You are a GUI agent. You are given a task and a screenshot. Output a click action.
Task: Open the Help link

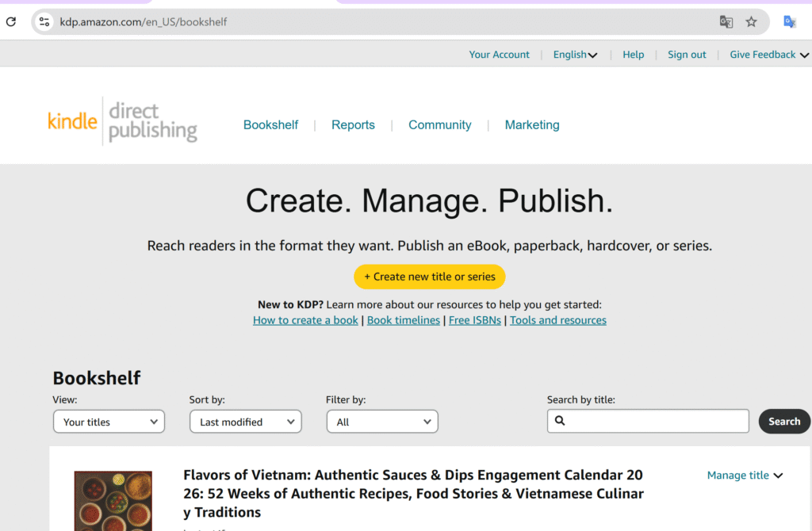(633, 55)
